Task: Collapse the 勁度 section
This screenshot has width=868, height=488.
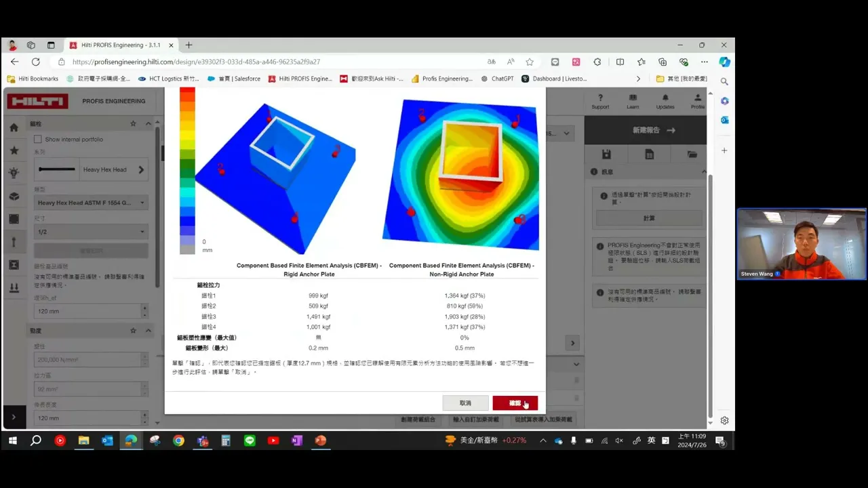Action: coord(148,331)
